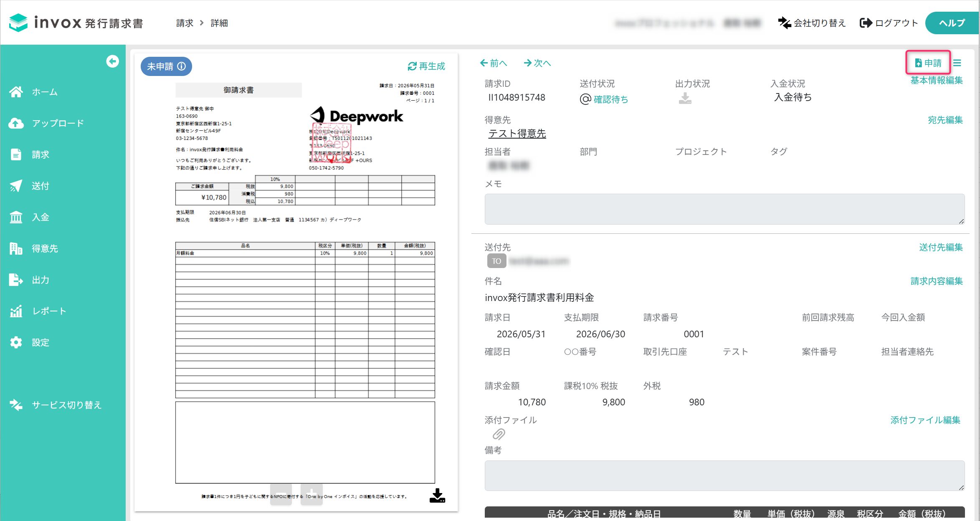
Task: Click the TO recipient badge
Action: [x=496, y=261]
